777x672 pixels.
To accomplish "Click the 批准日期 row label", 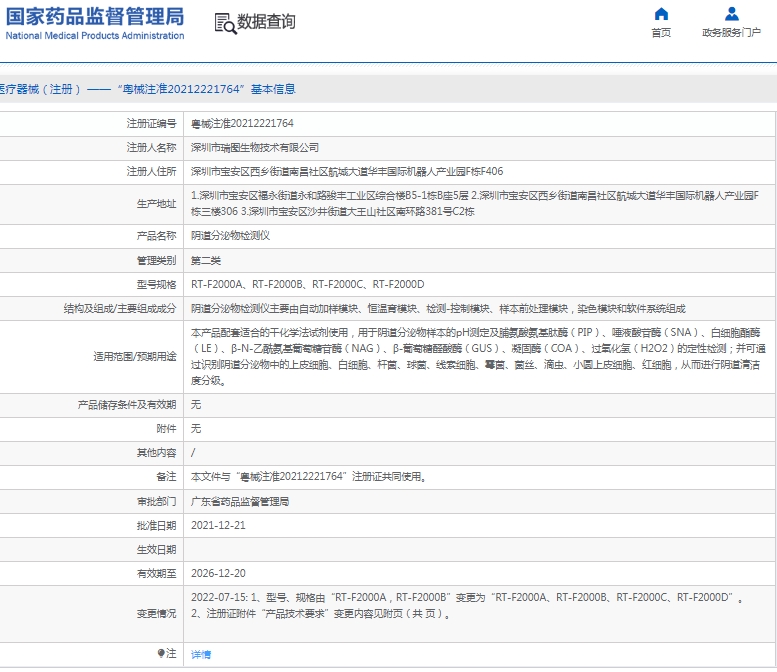I will click(156, 525).
